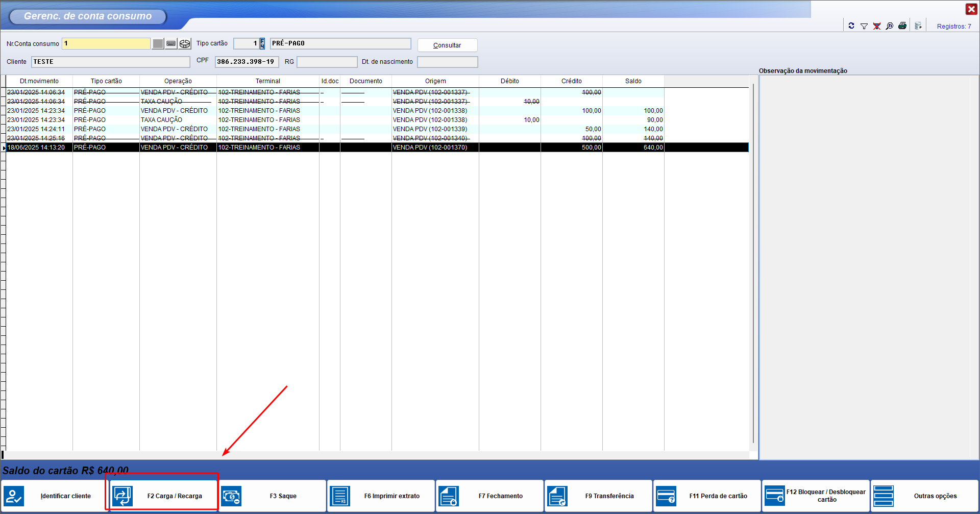Click F12 Bloquear / Desbloquear cartão

coord(815,496)
